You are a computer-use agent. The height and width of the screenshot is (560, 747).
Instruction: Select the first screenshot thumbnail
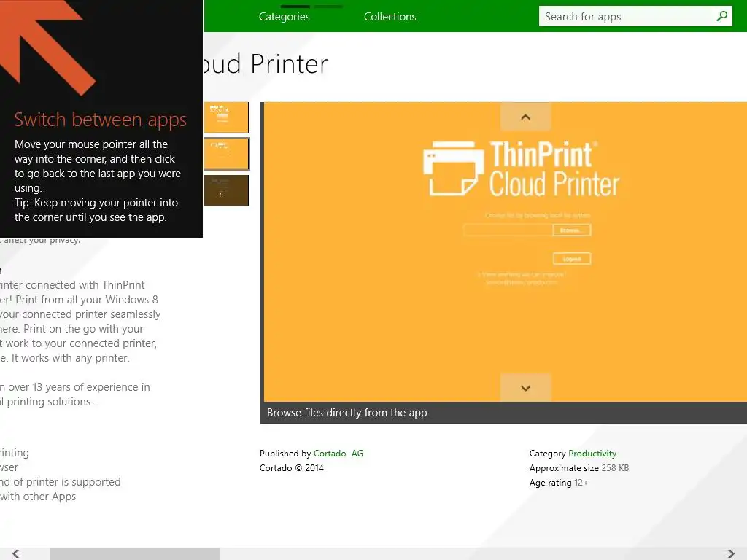(x=226, y=117)
